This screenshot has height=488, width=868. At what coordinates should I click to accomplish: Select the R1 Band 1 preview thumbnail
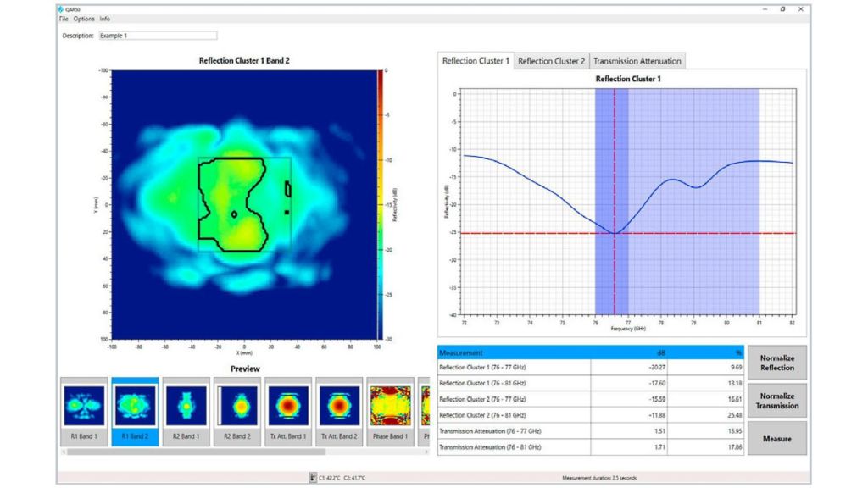pyautogui.click(x=84, y=411)
